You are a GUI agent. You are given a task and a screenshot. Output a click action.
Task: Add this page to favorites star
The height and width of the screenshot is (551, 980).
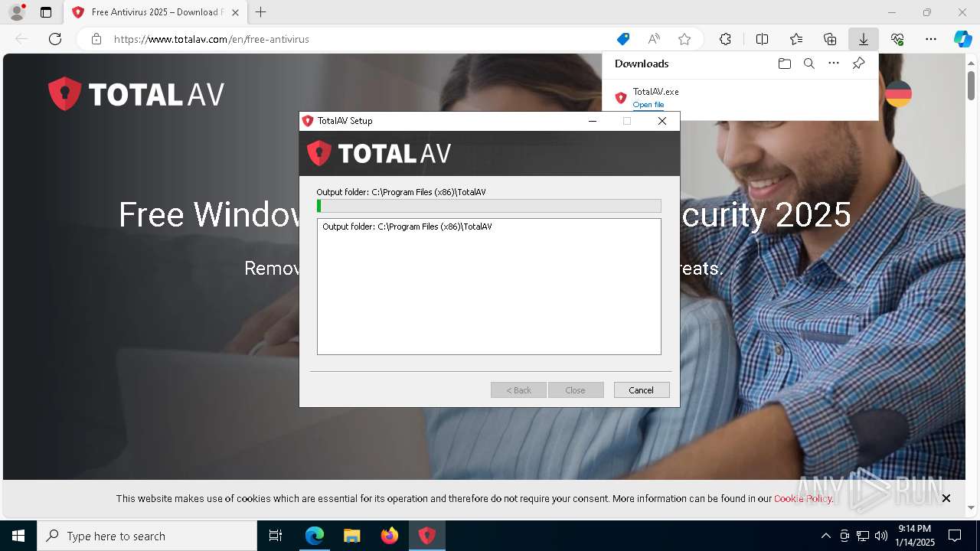click(684, 39)
